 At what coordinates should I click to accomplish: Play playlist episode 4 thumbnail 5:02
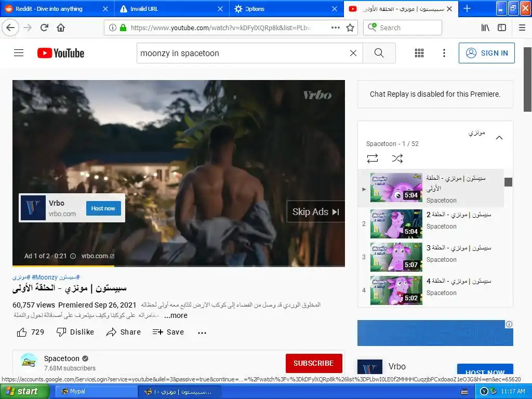[396, 290]
